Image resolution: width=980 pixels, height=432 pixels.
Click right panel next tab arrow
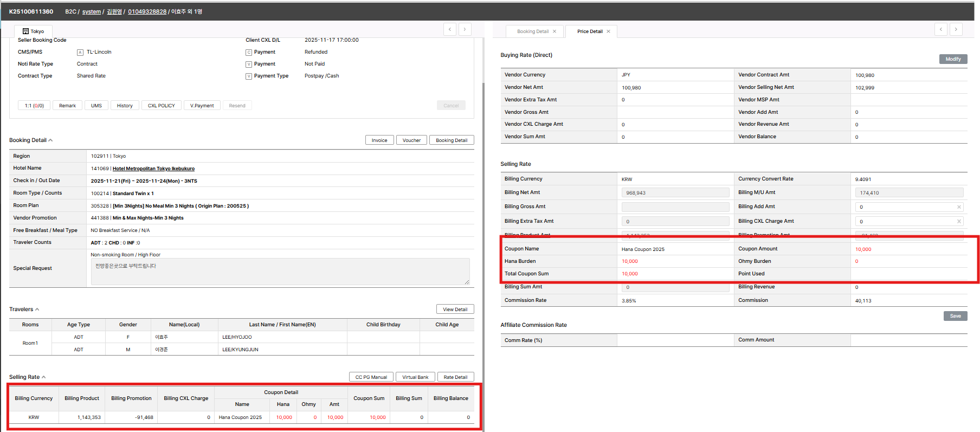pos(956,29)
